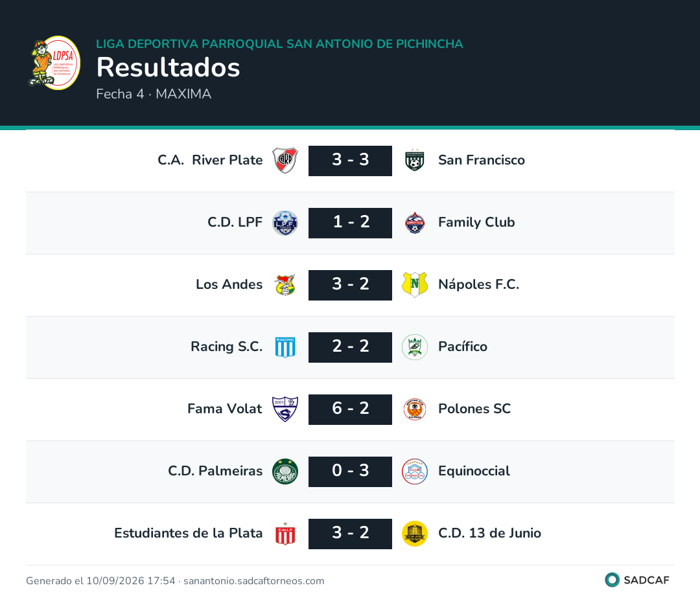This screenshot has width=700, height=614.
Task: Click the Resultados heading
Action: coord(169,67)
